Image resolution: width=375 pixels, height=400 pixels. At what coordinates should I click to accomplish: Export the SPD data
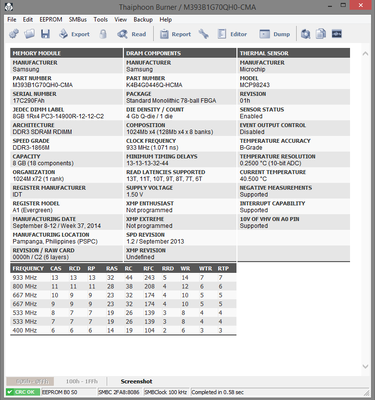click(74, 34)
